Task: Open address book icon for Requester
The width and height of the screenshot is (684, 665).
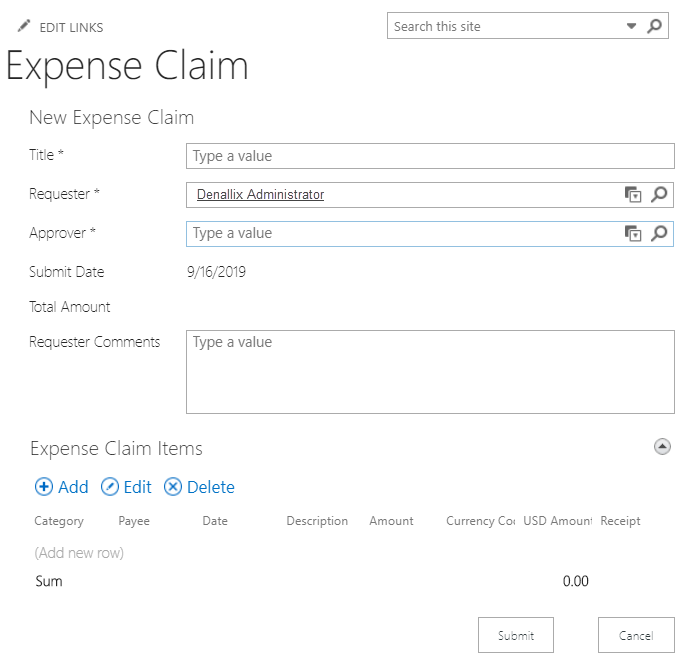Action: tap(633, 195)
